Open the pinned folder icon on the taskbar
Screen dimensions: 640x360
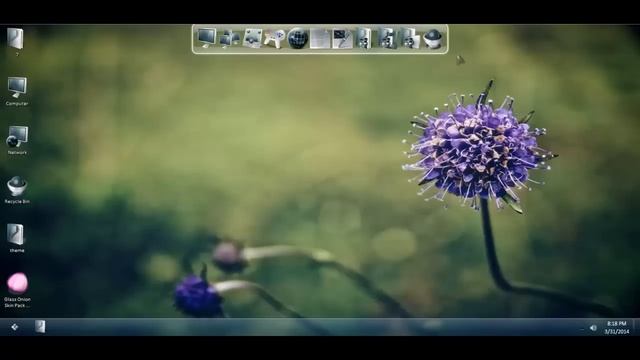click(40, 327)
